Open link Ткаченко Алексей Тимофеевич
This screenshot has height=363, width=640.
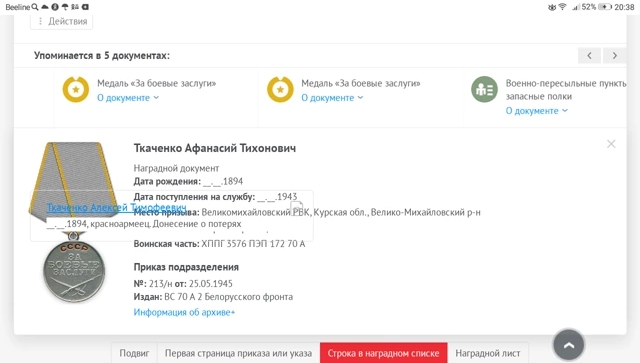(x=116, y=207)
